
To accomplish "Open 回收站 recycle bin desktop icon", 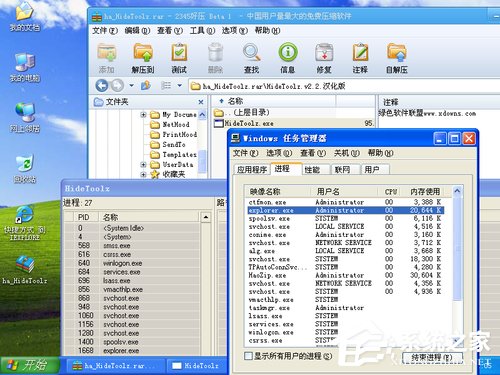I will (24, 169).
